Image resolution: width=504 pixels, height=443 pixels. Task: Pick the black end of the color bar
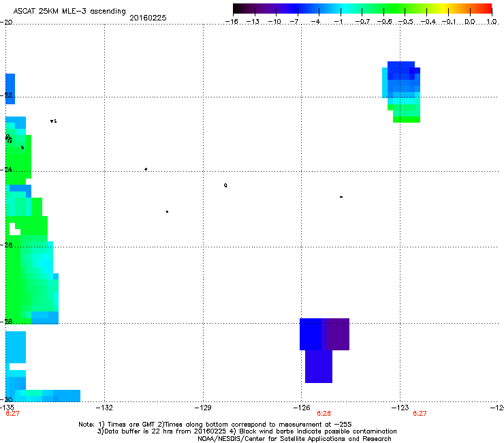(x=236, y=8)
